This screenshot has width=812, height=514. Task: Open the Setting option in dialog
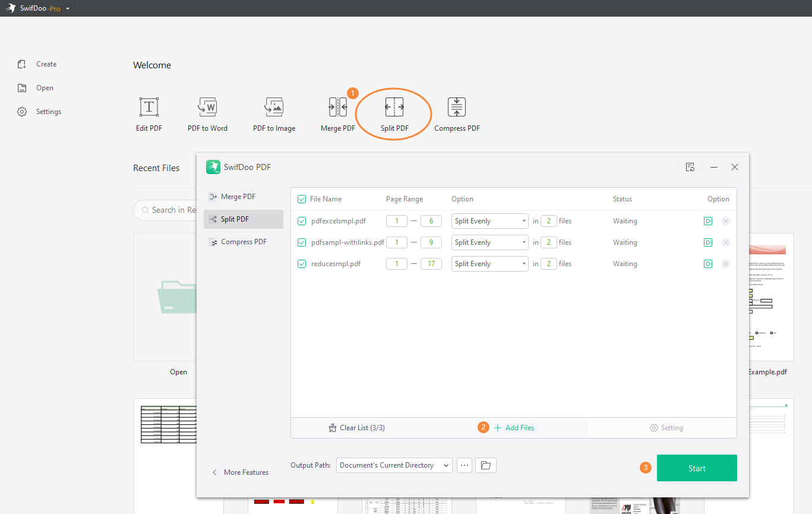666,428
